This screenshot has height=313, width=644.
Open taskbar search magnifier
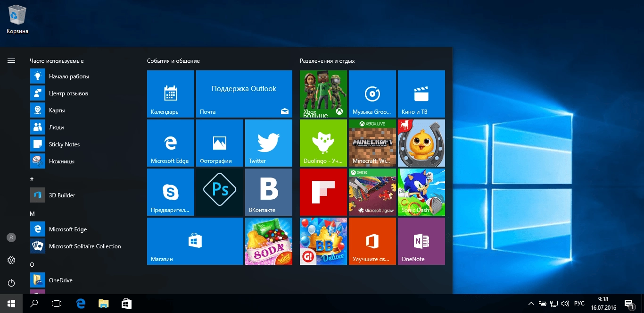tap(34, 304)
